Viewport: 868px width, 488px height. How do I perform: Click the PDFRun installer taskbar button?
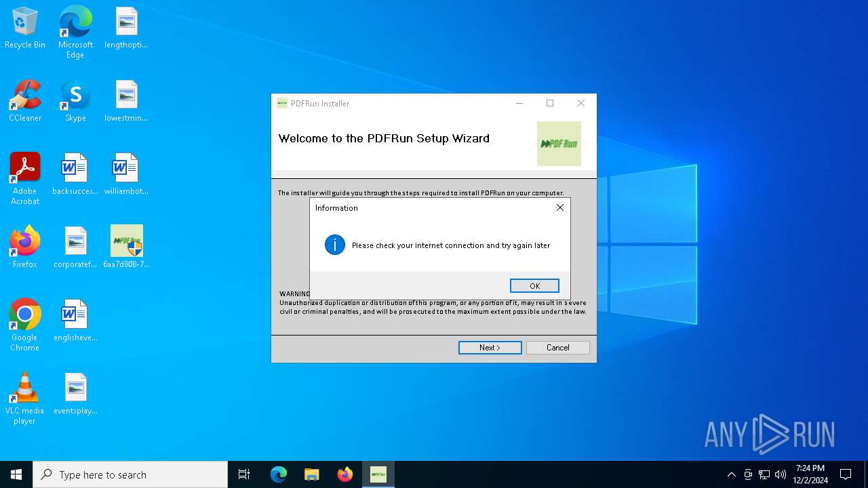pyautogui.click(x=378, y=474)
